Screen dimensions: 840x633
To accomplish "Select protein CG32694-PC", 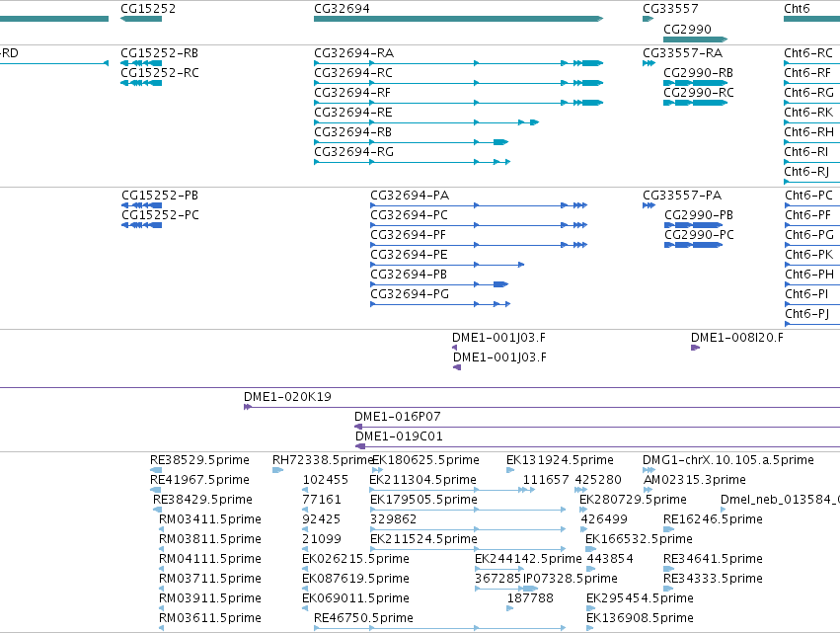I will (410, 215).
